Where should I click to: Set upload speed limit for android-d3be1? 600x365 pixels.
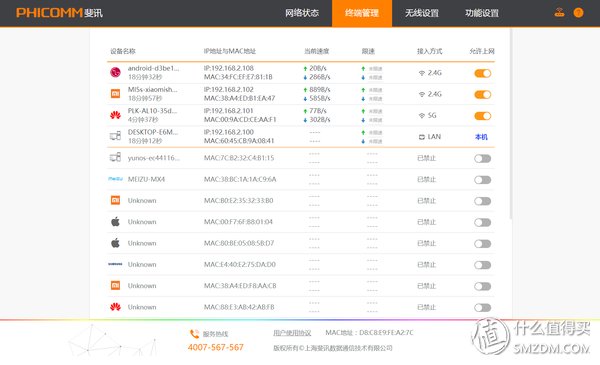click(x=375, y=69)
